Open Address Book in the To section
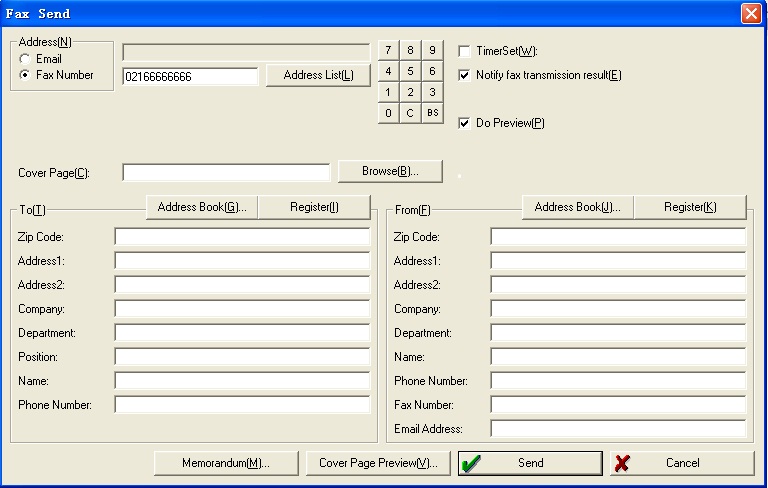 click(203, 207)
